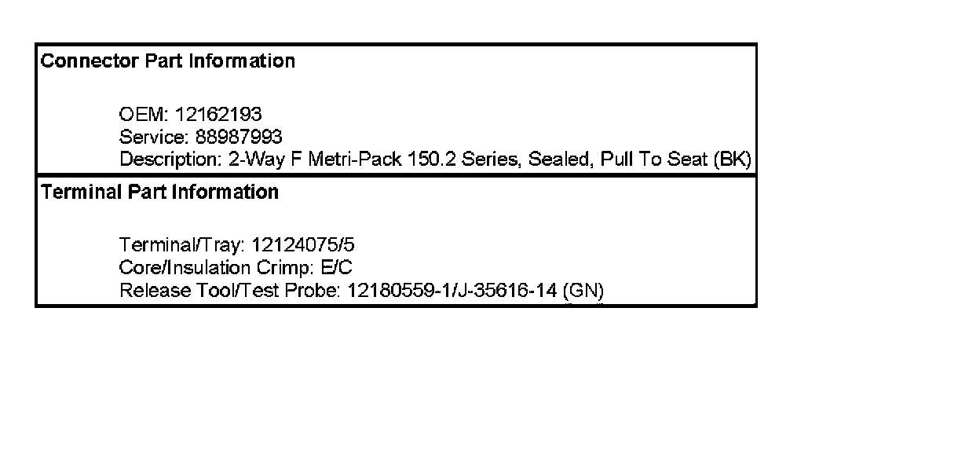
Task: Click the Service label text
Action: 154,137
